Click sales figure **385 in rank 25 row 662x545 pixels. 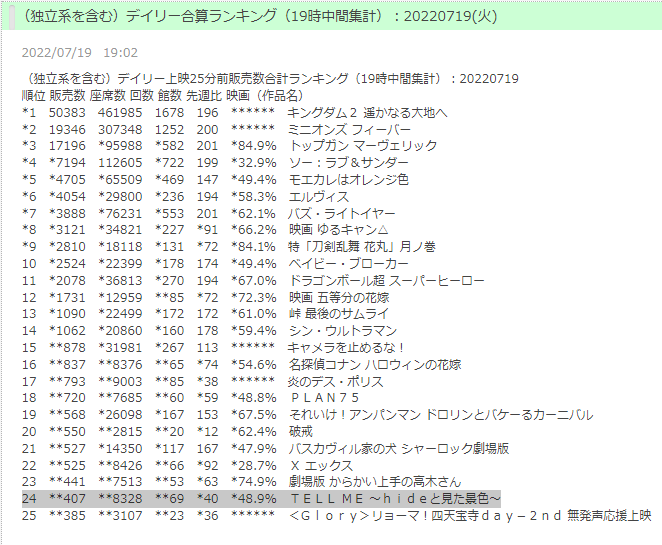pyautogui.click(x=67, y=515)
